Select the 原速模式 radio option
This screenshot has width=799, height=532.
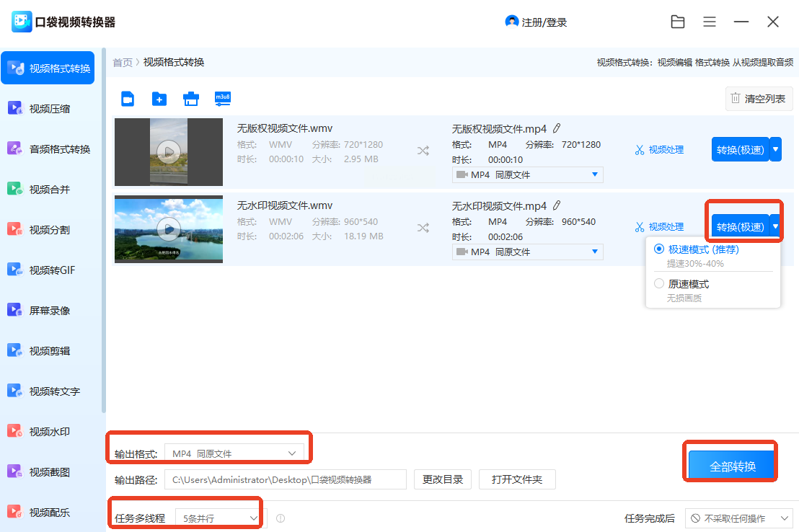coord(658,284)
